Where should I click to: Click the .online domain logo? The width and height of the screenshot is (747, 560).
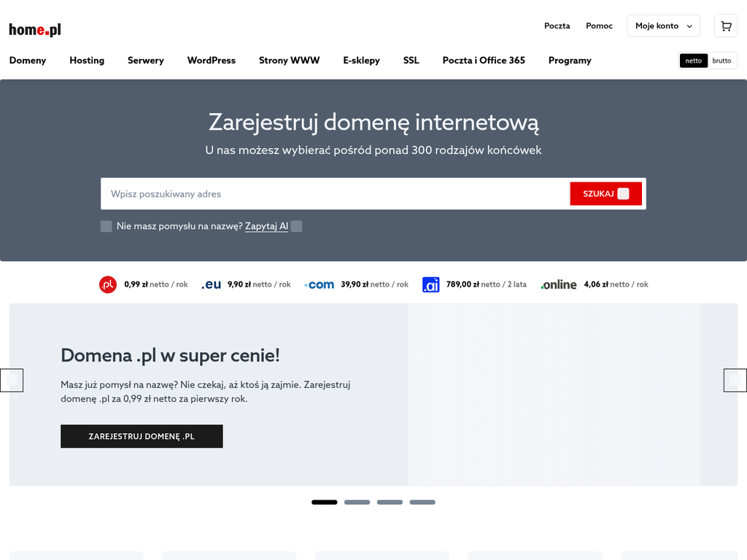(558, 285)
